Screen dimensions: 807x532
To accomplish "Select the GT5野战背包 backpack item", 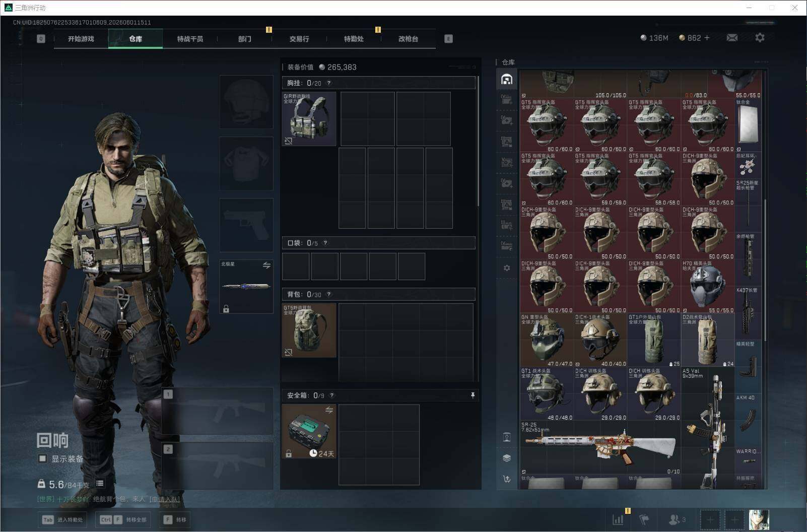I will [x=309, y=330].
